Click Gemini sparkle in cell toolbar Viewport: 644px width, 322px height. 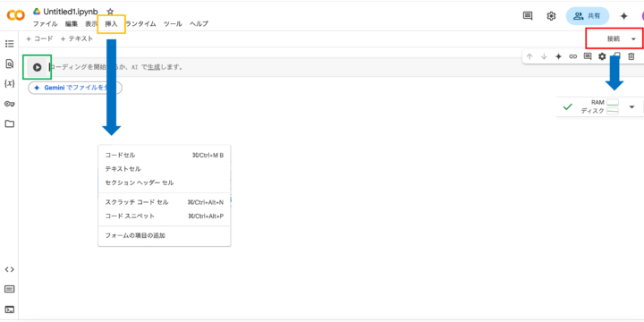click(x=558, y=56)
